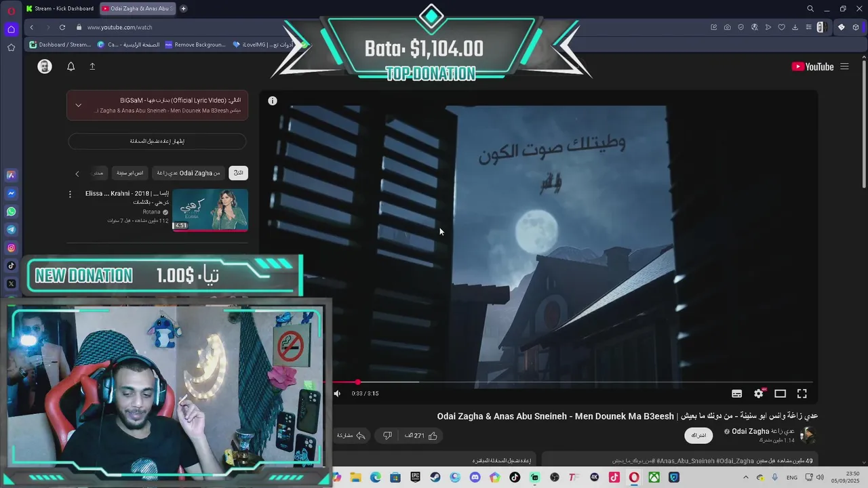Reload the YouTube page

click(x=62, y=27)
